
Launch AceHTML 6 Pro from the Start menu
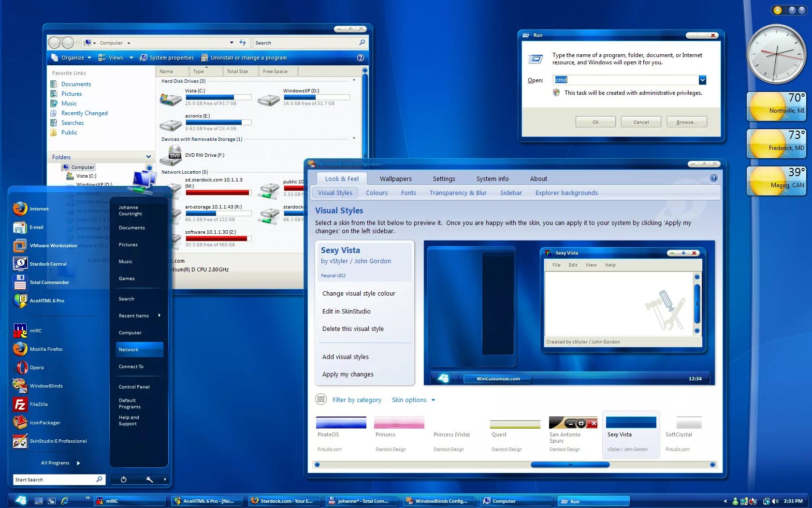pos(39,301)
